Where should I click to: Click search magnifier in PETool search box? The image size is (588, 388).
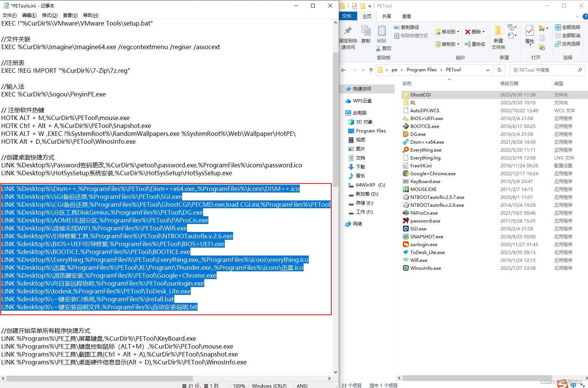(580, 70)
